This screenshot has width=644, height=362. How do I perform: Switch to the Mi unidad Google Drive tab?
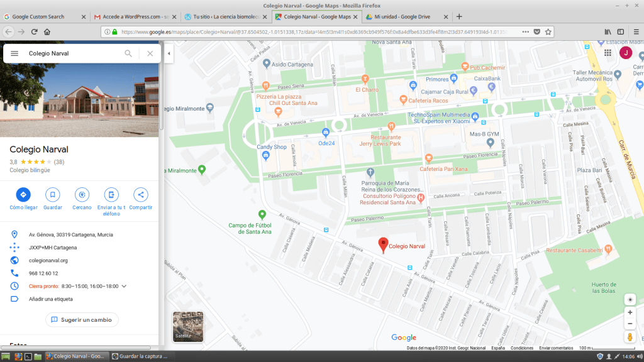coord(406,16)
